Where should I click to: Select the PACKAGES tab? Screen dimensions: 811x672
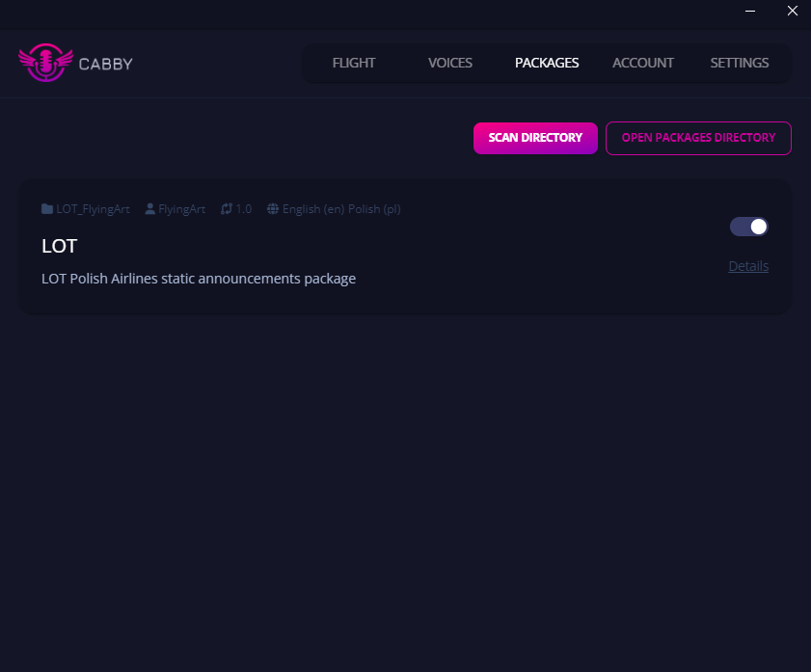(x=547, y=63)
